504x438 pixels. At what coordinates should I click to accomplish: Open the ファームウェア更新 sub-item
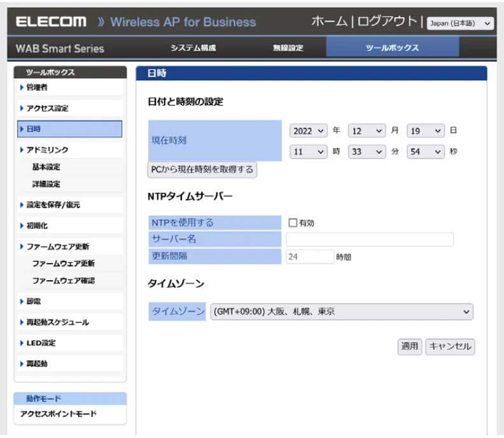pyautogui.click(x=64, y=264)
